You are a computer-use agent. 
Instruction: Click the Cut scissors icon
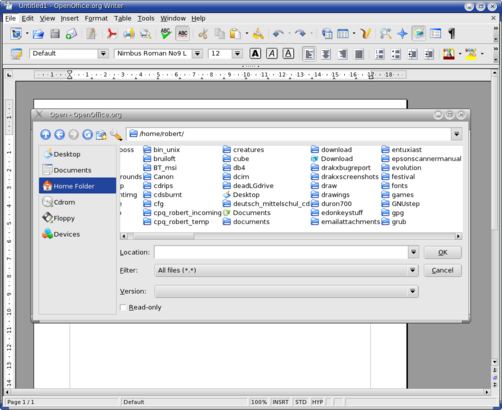(203, 34)
